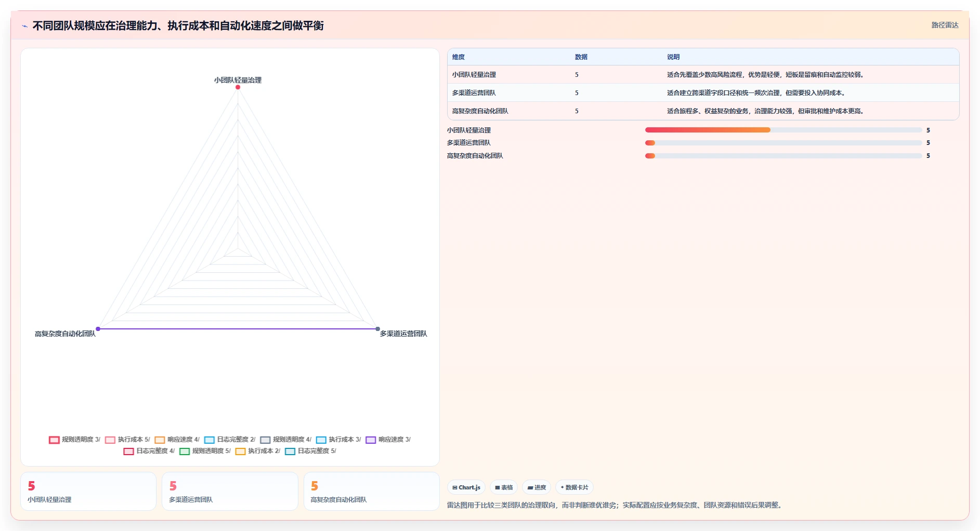Click the 高复杂度自动化团队 progress bar
This screenshot has height=531, width=980.
[783, 156]
